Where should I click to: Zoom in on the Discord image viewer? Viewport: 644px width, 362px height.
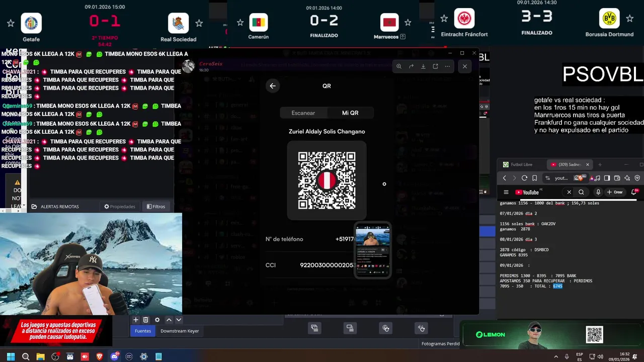399,66
